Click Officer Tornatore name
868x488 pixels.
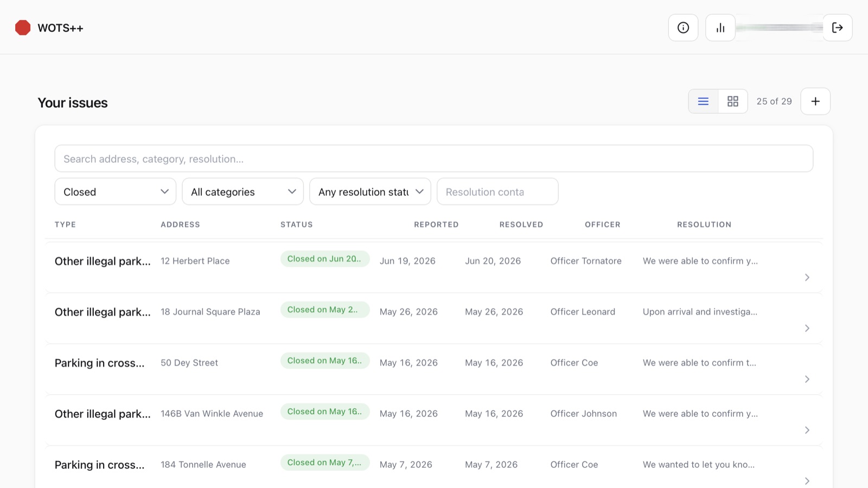click(x=586, y=261)
